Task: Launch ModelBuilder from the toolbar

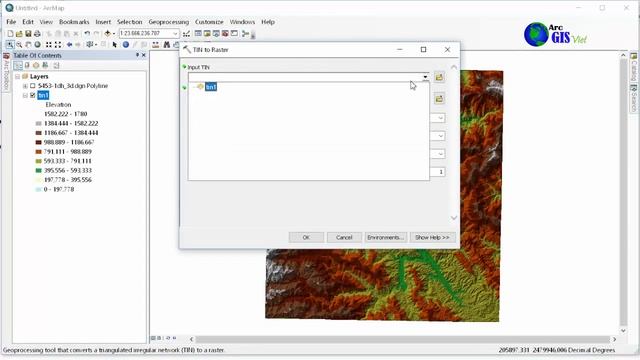Action: coord(245,33)
